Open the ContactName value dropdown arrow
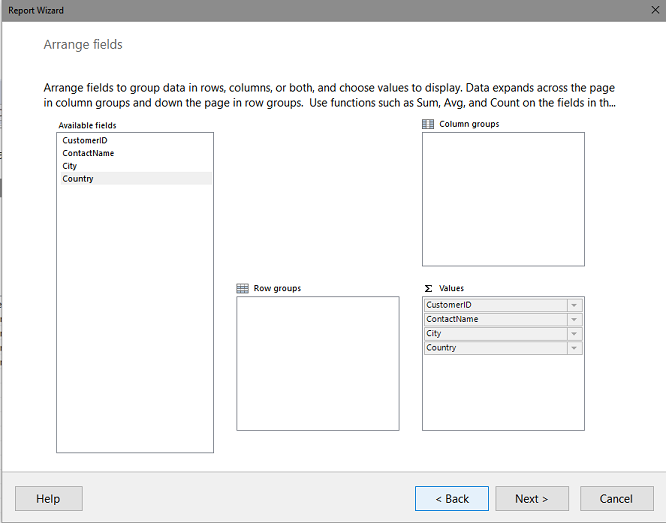666x523 pixels. point(574,319)
